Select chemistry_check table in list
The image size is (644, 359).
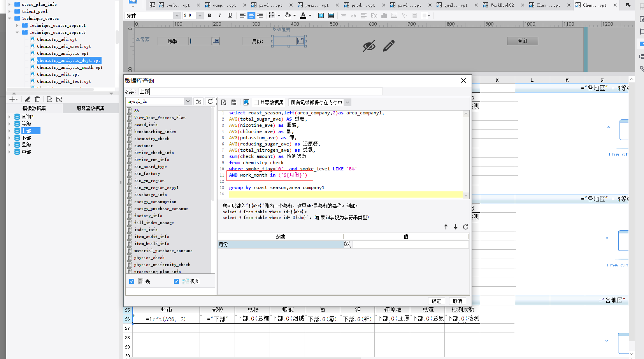point(152,138)
